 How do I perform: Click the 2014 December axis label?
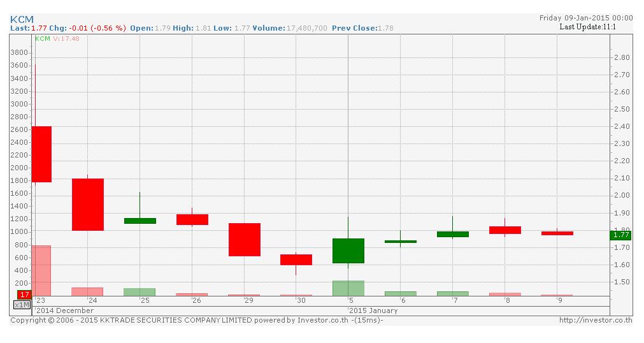tap(65, 310)
